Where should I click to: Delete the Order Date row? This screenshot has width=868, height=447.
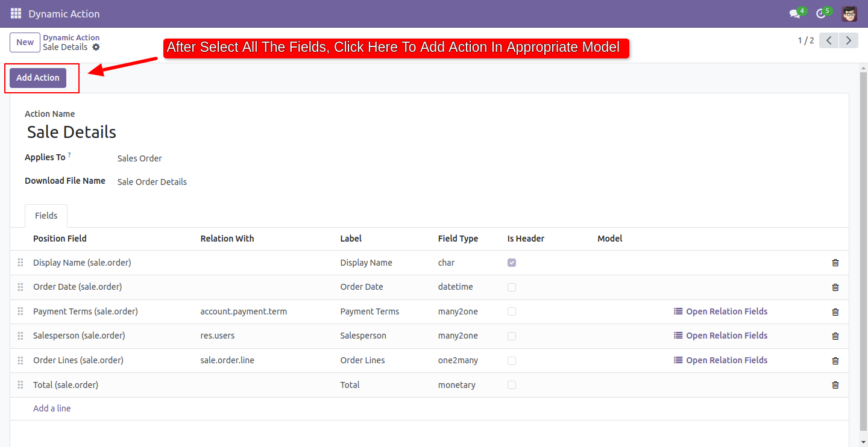click(835, 287)
